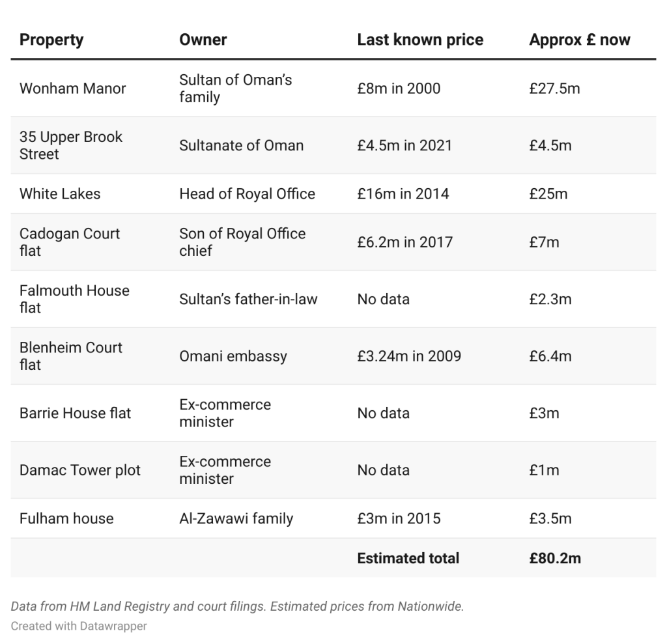This screenshot has height=644, width=667.
Task: Select the £27.5m value for Wonham Manor
Action: click(x=554, y=89)
